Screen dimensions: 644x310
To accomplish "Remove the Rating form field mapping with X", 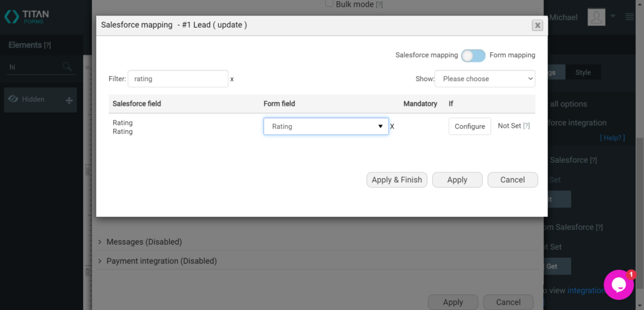I will [x=392, y=126].
